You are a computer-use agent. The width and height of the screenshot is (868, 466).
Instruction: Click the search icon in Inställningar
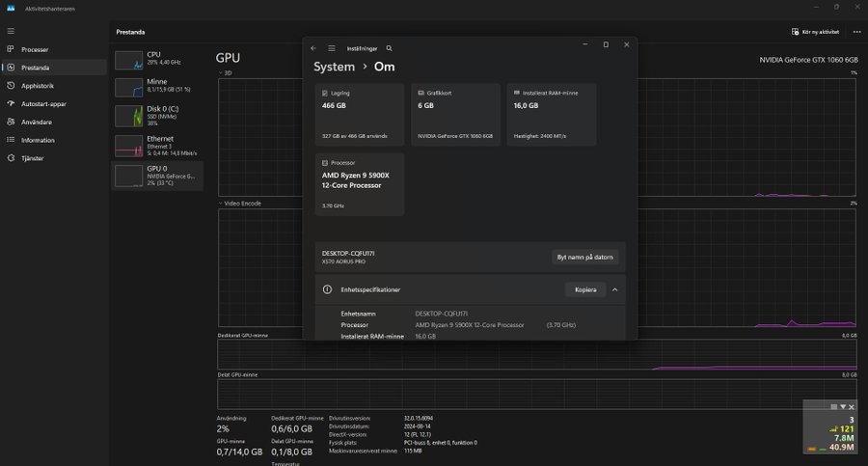(x=389, y=47)
